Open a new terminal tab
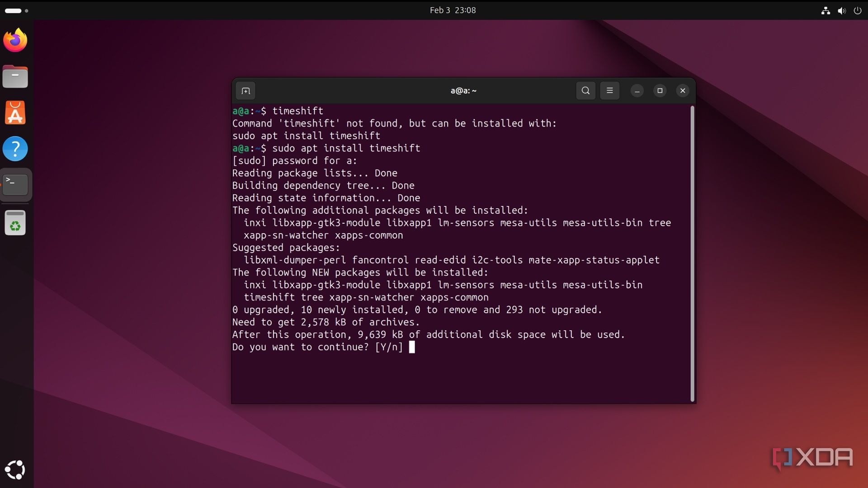Viewport: 868px width, 488px height. tap(245, 91)
